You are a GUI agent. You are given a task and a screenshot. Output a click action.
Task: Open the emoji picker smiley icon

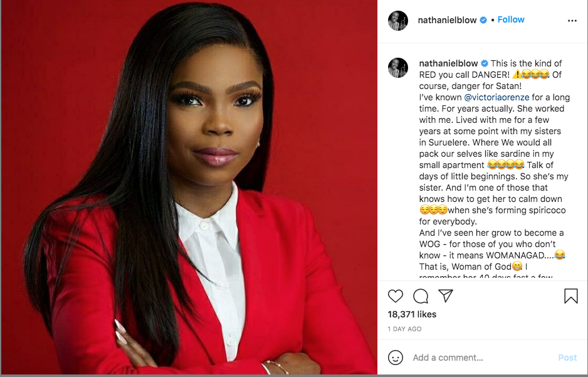point(396,358)
